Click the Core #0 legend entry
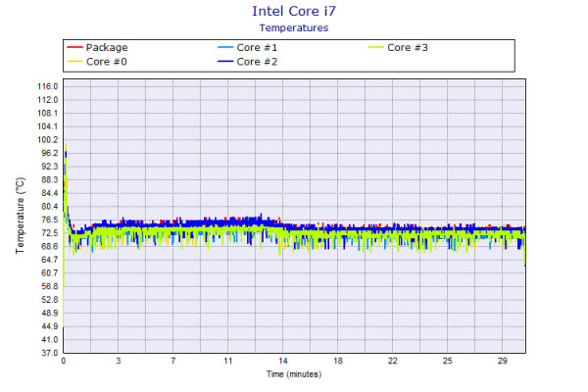The image size is (588, 392). pos(97,62)
